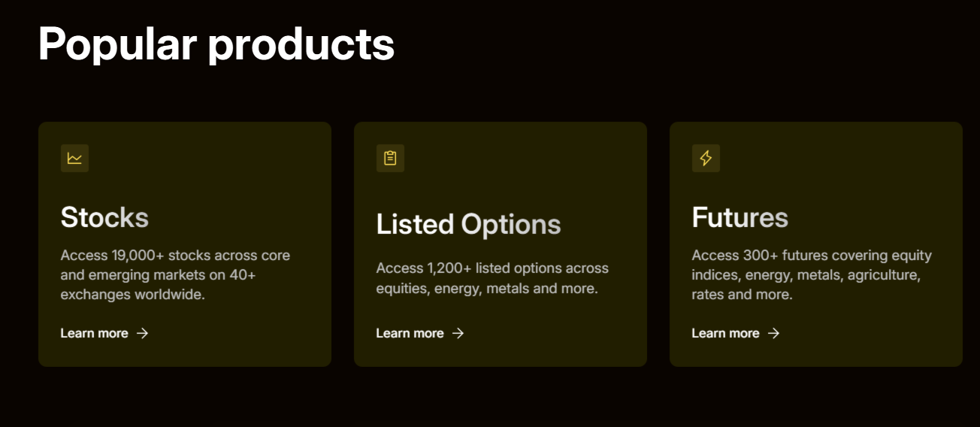Click the line chart icon above Stocks

(74, 158)
